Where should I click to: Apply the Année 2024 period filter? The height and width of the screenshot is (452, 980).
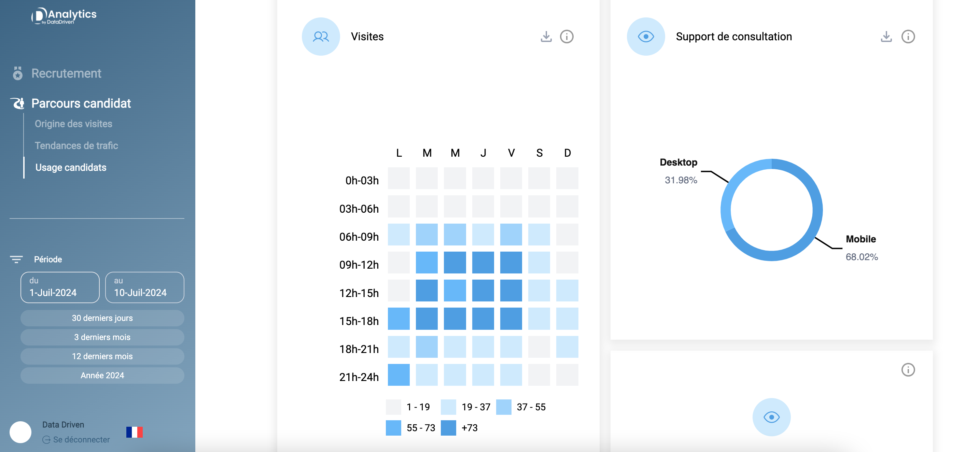[102, 376]
